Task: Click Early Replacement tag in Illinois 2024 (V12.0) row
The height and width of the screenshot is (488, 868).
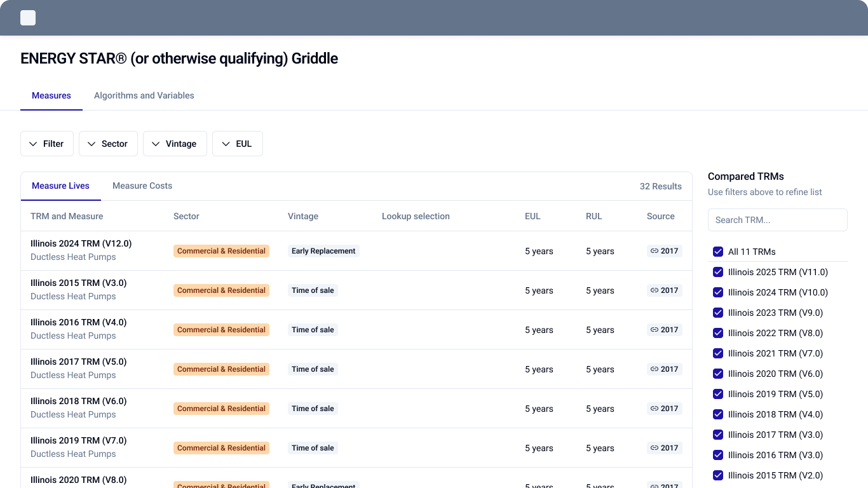Action: coord(323,251)
